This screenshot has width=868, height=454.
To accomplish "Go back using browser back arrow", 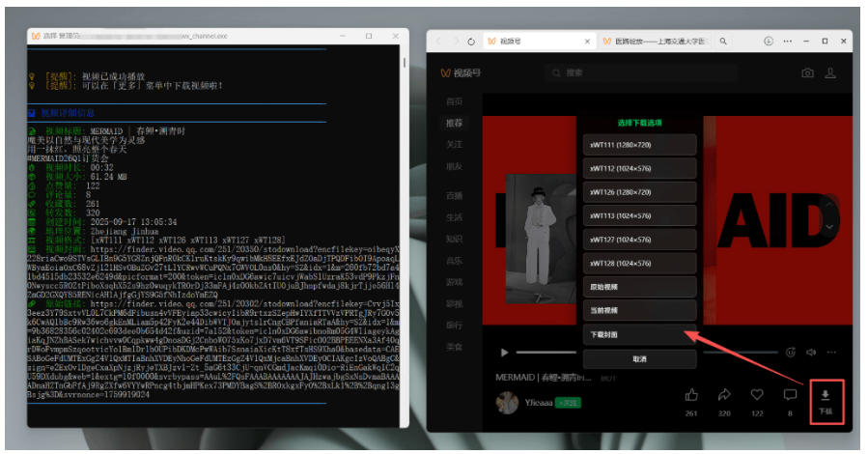I will (x=439, y=41).
